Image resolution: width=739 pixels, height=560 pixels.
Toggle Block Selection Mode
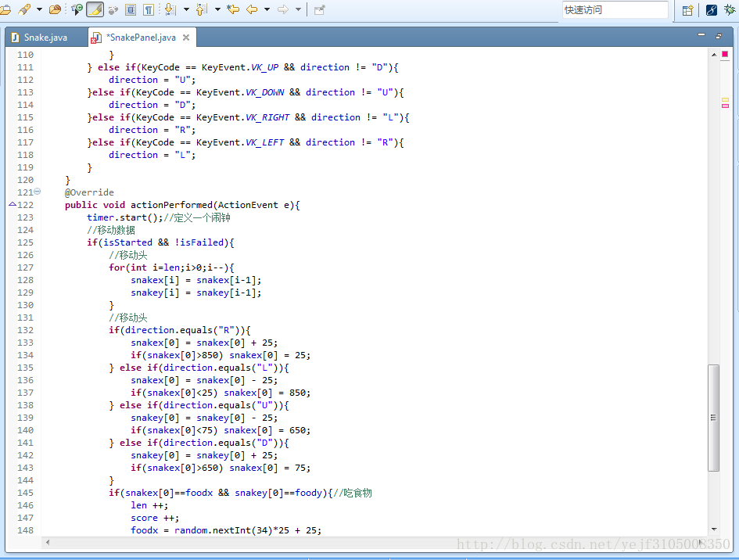point(131,9)
